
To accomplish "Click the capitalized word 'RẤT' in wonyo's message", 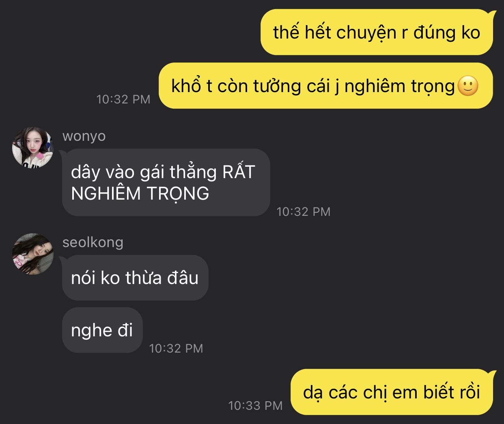I will click(239, 172).
